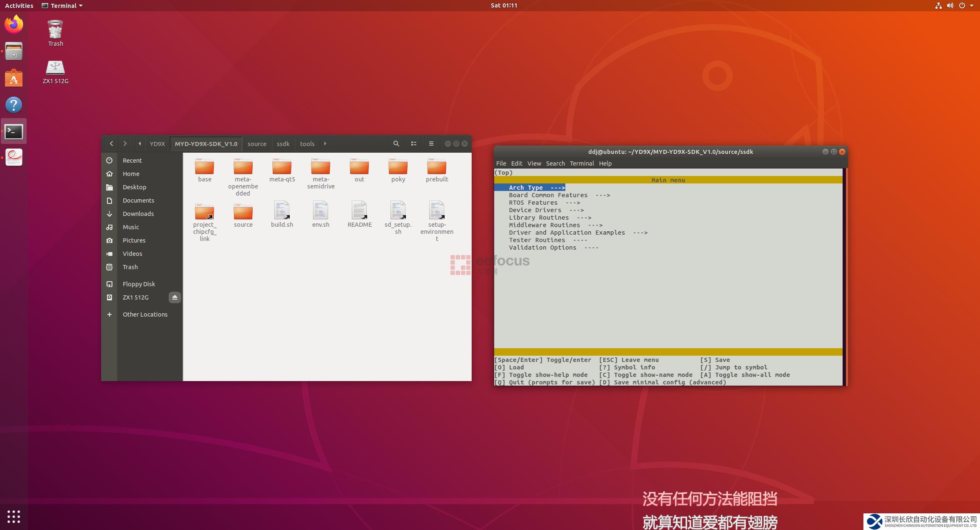980x530 pixels.
Task: Open the file manager hamburger menu
Action: point(431,144)
